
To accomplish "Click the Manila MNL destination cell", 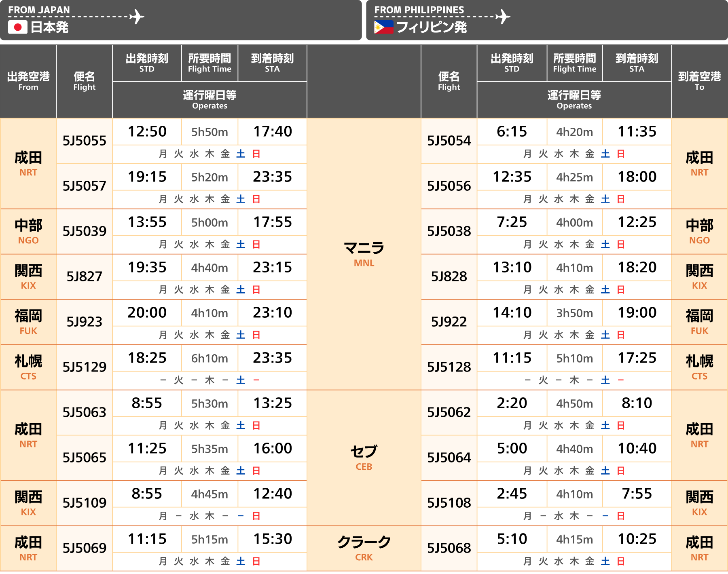I will [x=364, y=254].
